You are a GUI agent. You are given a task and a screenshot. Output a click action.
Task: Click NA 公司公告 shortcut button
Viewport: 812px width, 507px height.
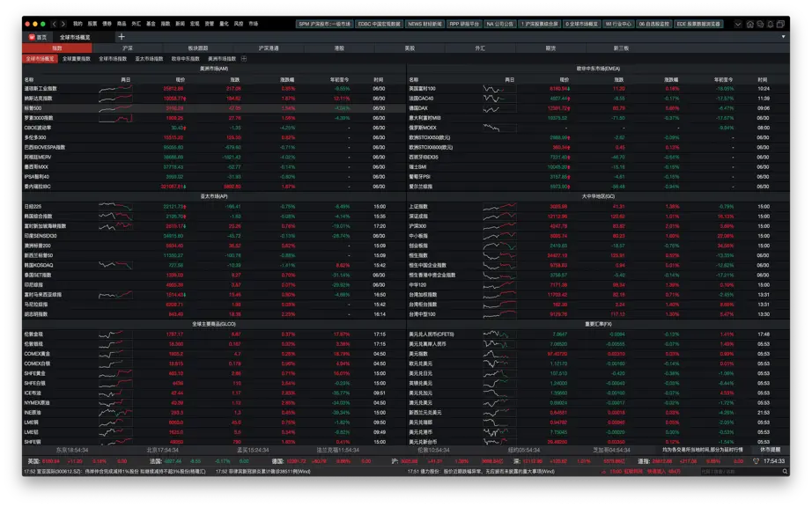(x=499, y=25)
